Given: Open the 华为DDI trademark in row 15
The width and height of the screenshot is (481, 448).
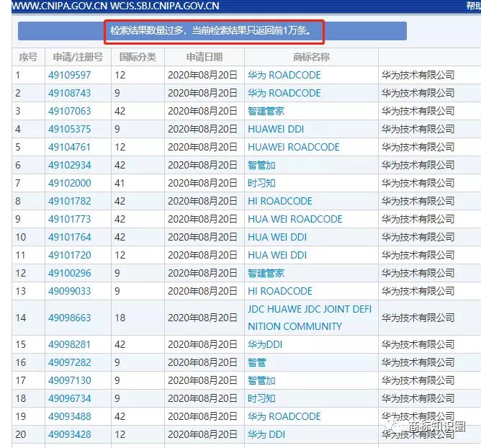Looking at the screenshot, I should [265, 344].
